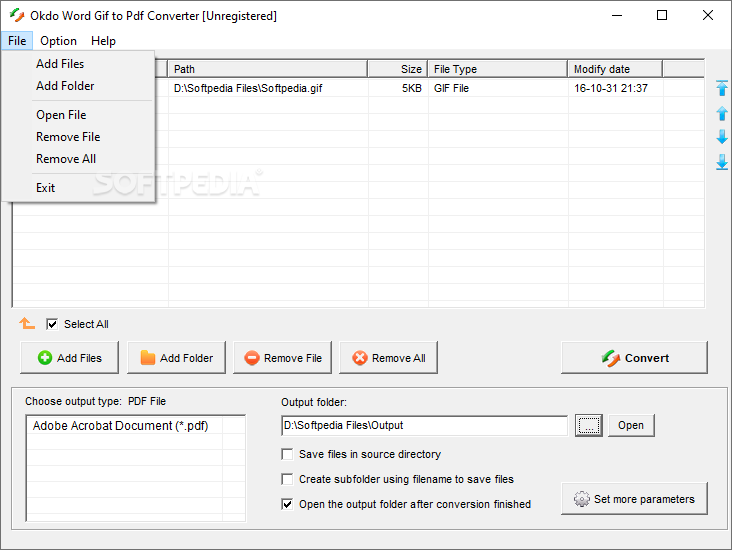Click the 16-10-31 21:37 date cell

click(611, 88)
